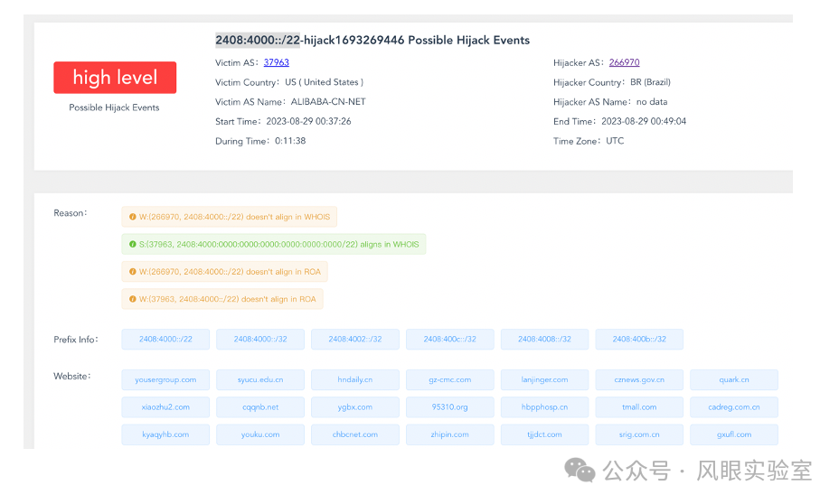Open Victim AS 37963 link
This screenshot has height=504, width=839.
click(276, 62)
